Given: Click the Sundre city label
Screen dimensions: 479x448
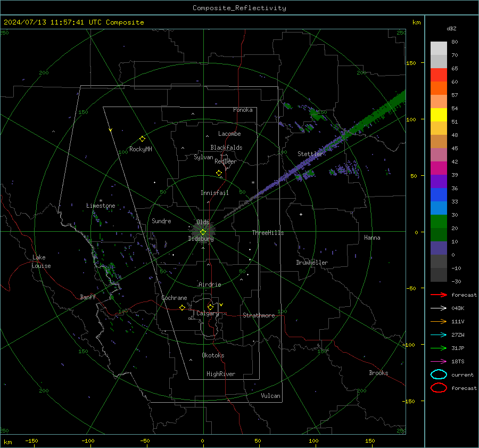Looking at the screenshot, I should (161, 221).
